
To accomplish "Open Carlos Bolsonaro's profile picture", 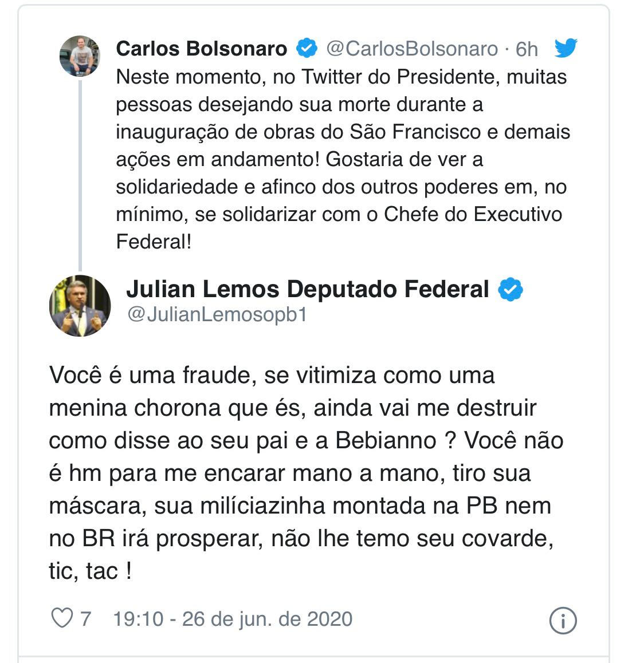I will [80, 56].
